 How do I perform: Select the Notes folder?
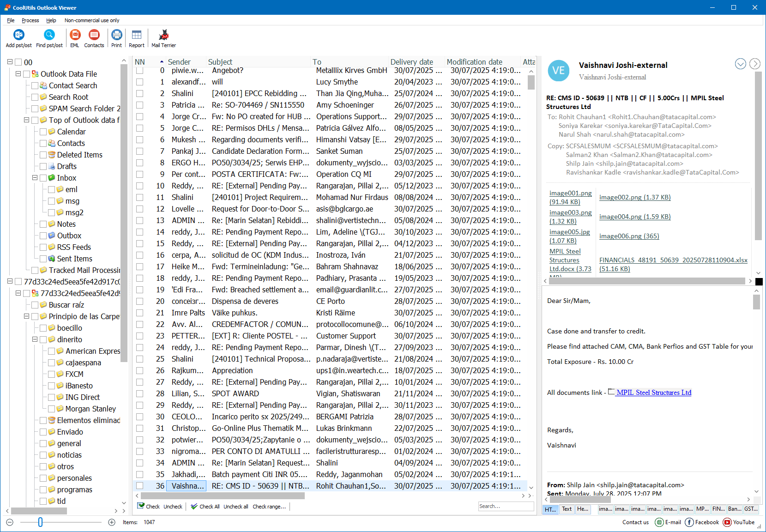pyautogui.click(x=66, y=224)
